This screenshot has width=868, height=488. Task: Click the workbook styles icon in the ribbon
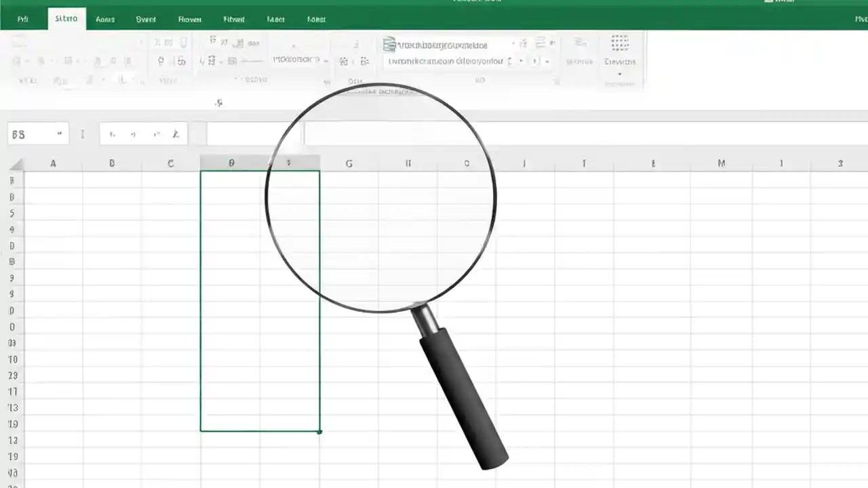coord(389,45)
